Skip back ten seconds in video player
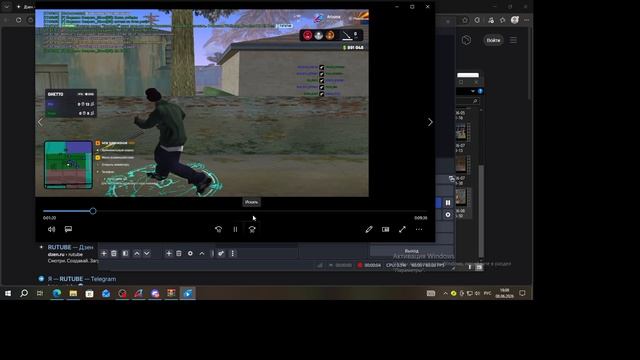Viewport: 640px width, 360px height. click(218, 229)
